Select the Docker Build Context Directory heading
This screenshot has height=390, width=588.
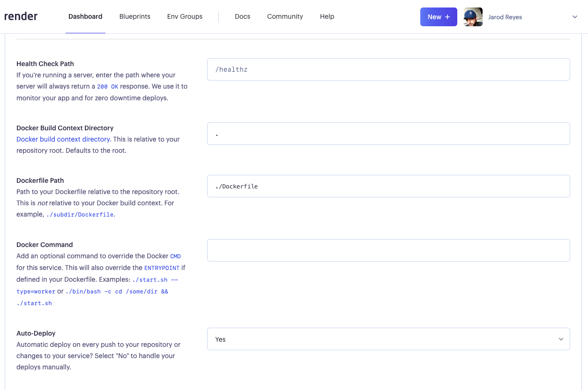pyautogui.click(x=65, y=128)
